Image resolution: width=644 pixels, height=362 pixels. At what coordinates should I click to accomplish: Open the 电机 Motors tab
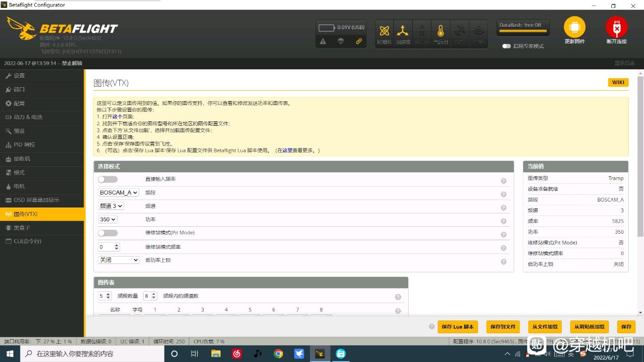(42, 186)
